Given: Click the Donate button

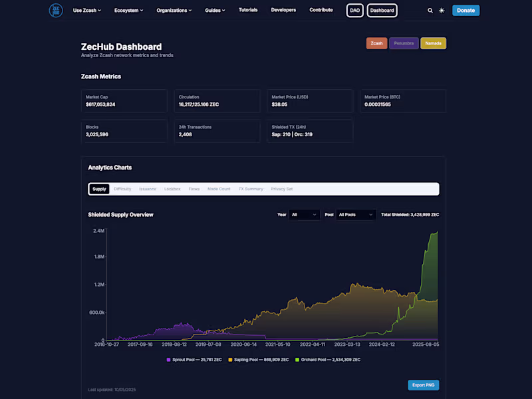Looking at the screenshot, I should coord(465,11).
